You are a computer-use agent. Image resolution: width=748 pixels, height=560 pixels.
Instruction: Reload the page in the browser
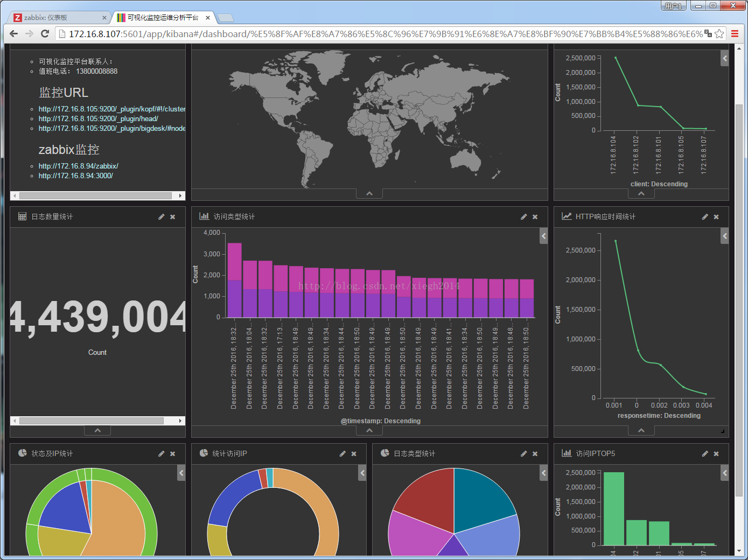[x=45, y=33]
